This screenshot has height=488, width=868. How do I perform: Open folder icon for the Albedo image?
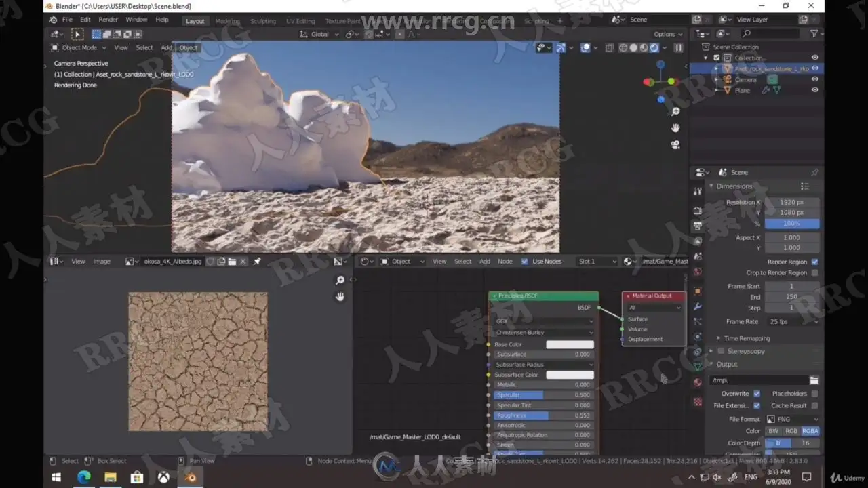point(232,261)
